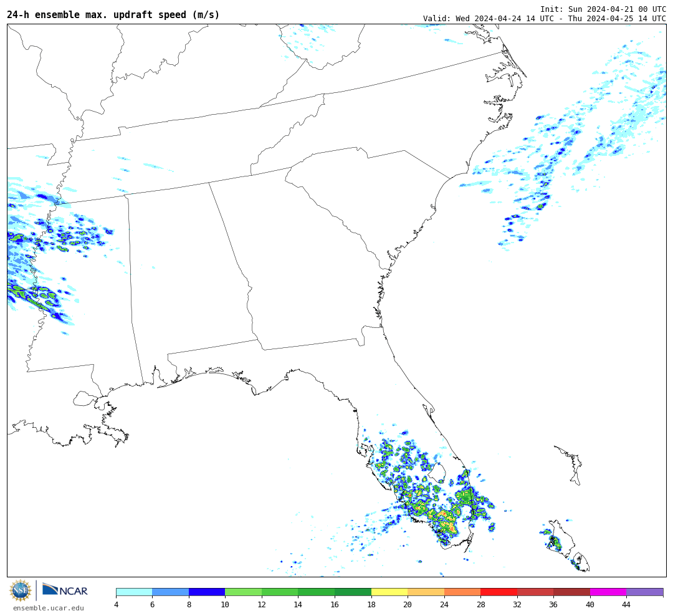
Task: Click the 'Init: Sun 2024-04-21 00 UTC' text
Action: click(603, 9)
